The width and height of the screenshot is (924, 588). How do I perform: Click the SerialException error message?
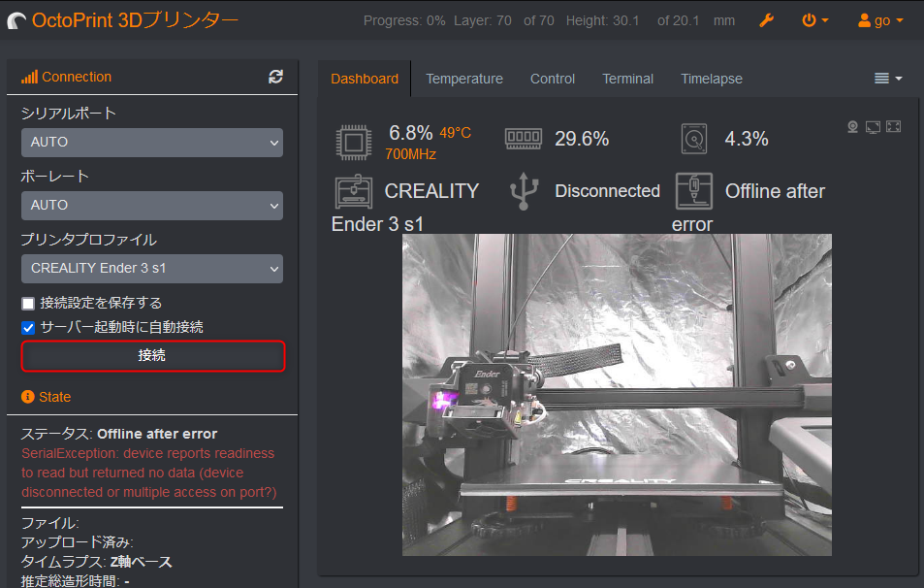149,473
